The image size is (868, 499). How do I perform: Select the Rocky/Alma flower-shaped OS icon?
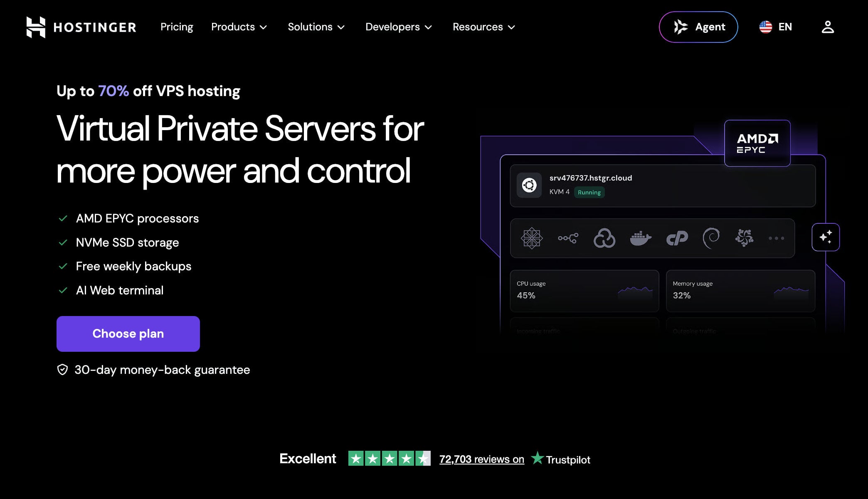pyautogui.click(x=744, y=238)
